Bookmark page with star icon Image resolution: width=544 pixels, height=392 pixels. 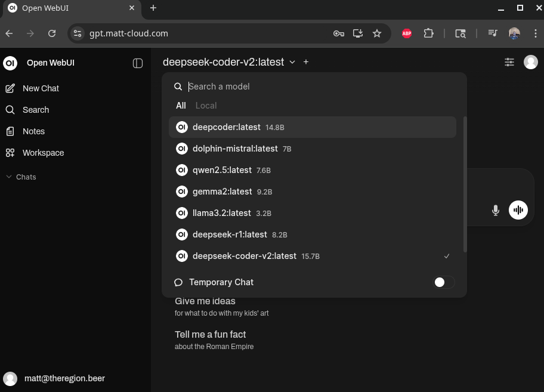point(377,33)
